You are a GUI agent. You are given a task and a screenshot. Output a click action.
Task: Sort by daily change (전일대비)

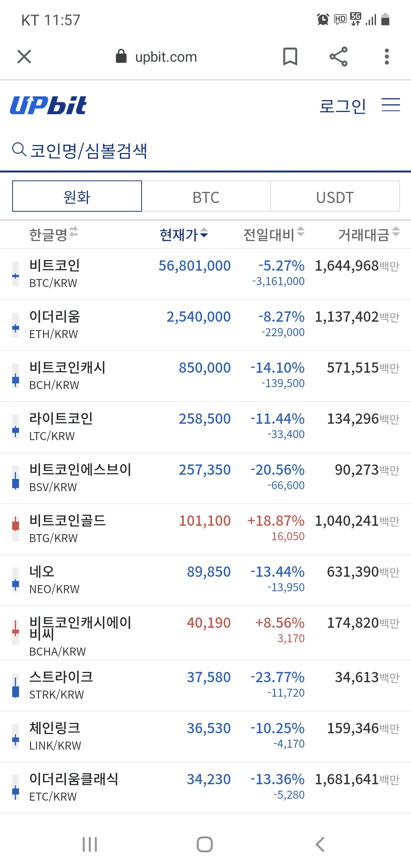274,235
